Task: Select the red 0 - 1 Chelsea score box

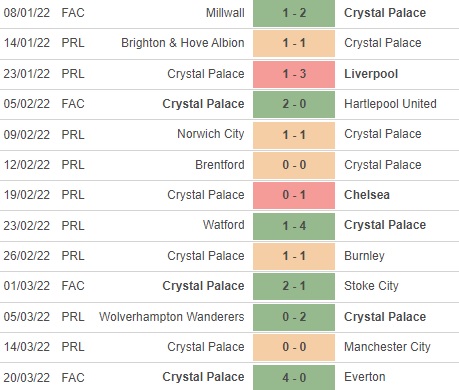Action: click(294, 195)
